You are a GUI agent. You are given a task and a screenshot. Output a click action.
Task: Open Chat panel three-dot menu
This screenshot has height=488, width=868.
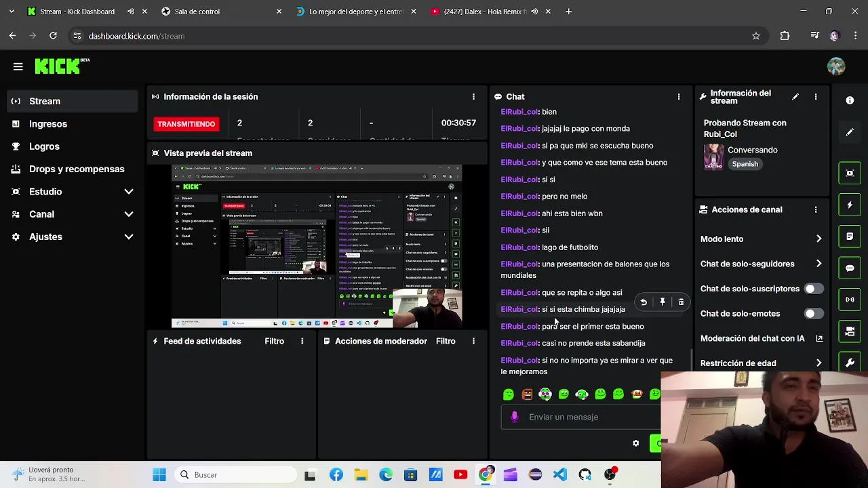[x=679, y=97]
